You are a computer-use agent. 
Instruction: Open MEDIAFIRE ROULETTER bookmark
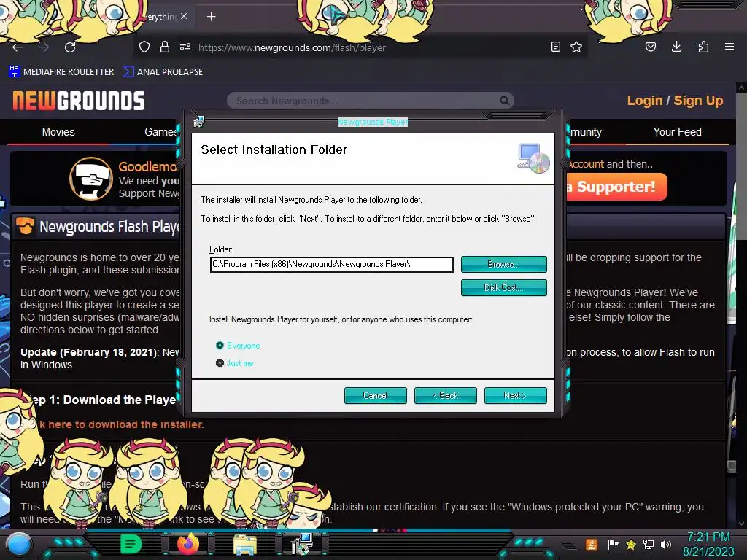coord(61,72)
